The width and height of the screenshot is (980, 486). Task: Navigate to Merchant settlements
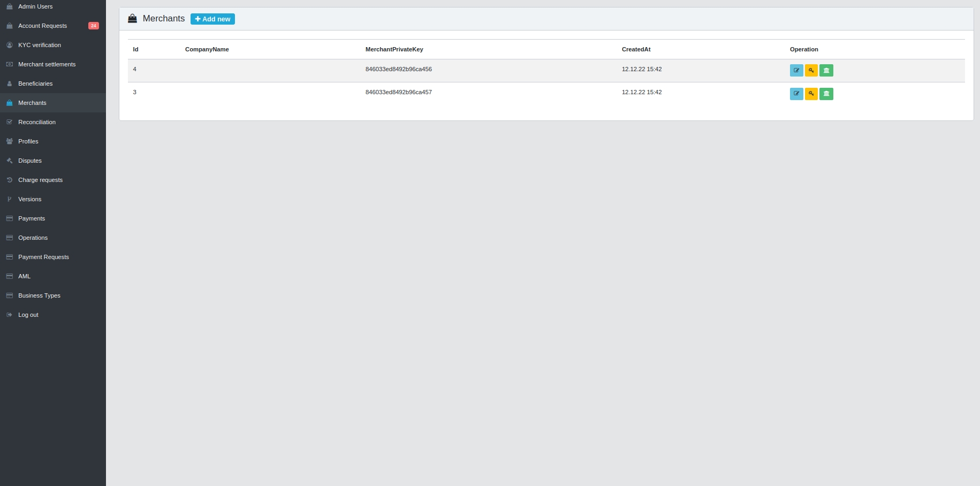(x=53, y=64)
